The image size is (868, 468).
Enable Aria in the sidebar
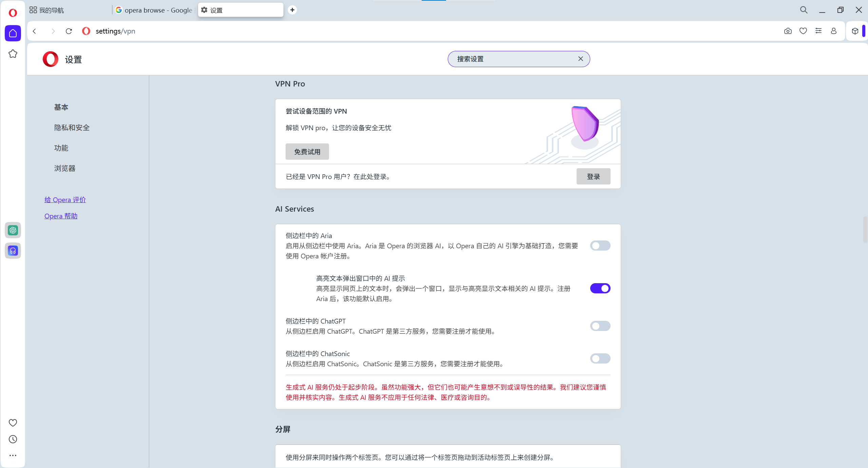(x=600, y=246)
